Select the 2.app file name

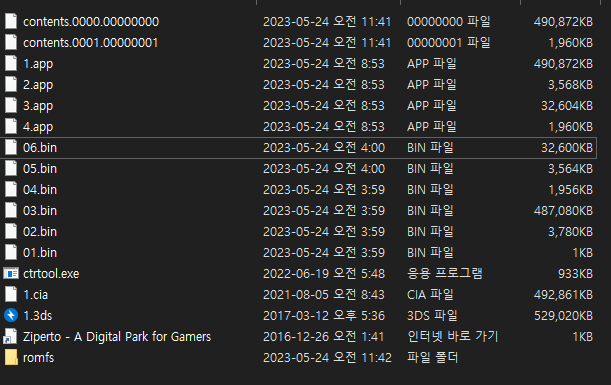[x=38, y=85]
